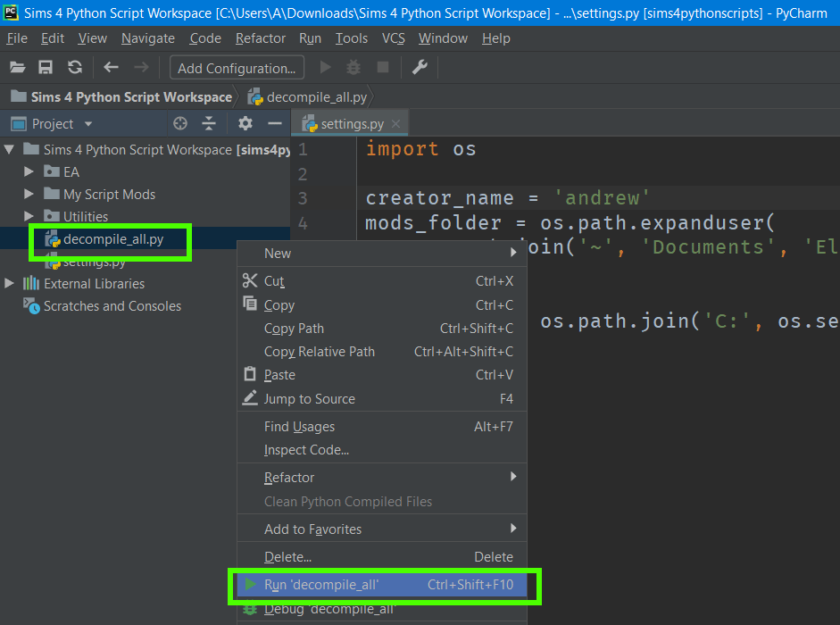
Task: Open the Help menu
Action: (496, 38)
